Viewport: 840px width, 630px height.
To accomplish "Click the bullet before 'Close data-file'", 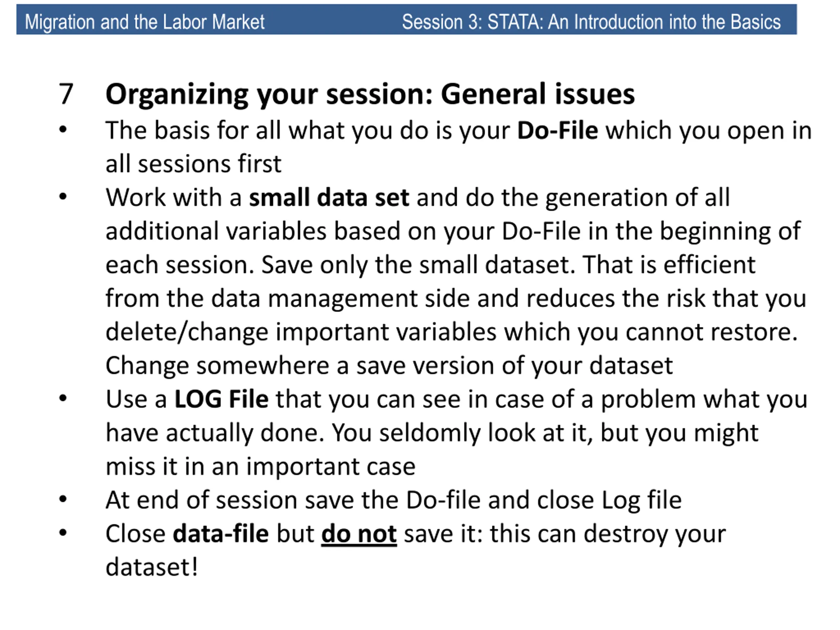I will (x=63, y=533).
